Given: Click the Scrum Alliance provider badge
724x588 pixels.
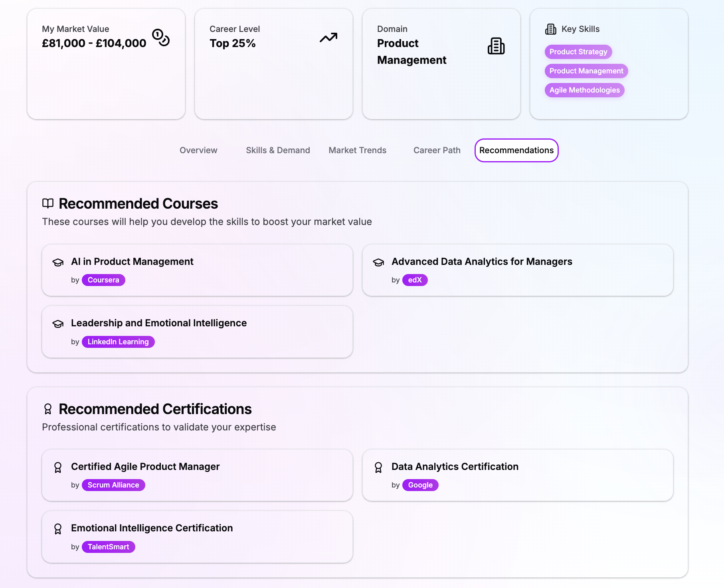Looking at the screenshot, I should point(113,485).
